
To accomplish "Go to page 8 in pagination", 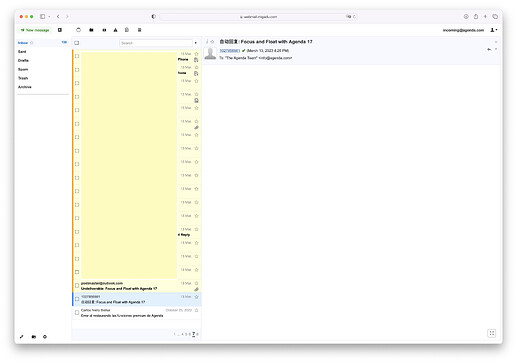I will [198, 334].
